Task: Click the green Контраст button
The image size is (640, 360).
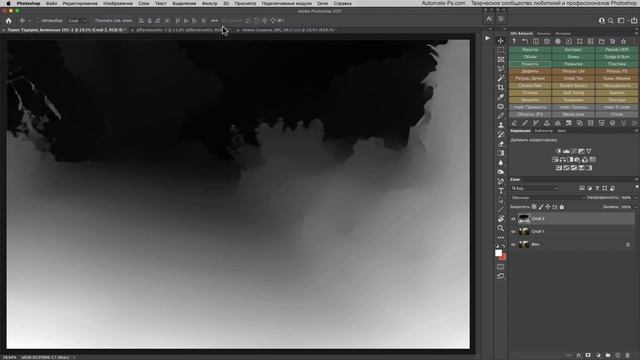Action: click(573, 49)
